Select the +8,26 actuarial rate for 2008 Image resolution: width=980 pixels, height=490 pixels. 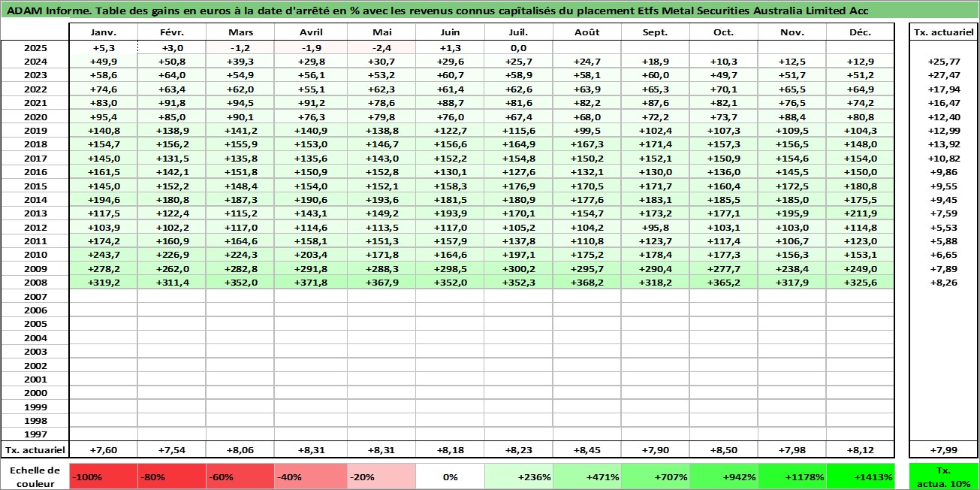click(944, 283)
